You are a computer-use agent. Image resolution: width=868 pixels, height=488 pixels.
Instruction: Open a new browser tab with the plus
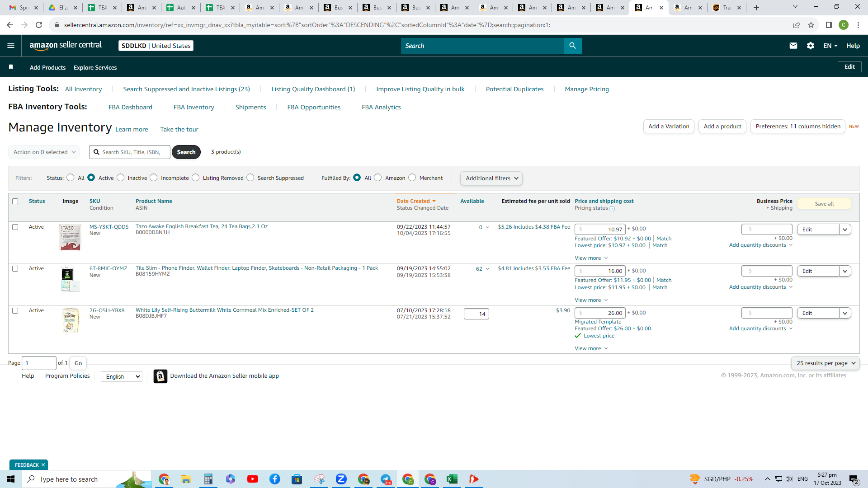pyautogui.click(x=756, y=8)
